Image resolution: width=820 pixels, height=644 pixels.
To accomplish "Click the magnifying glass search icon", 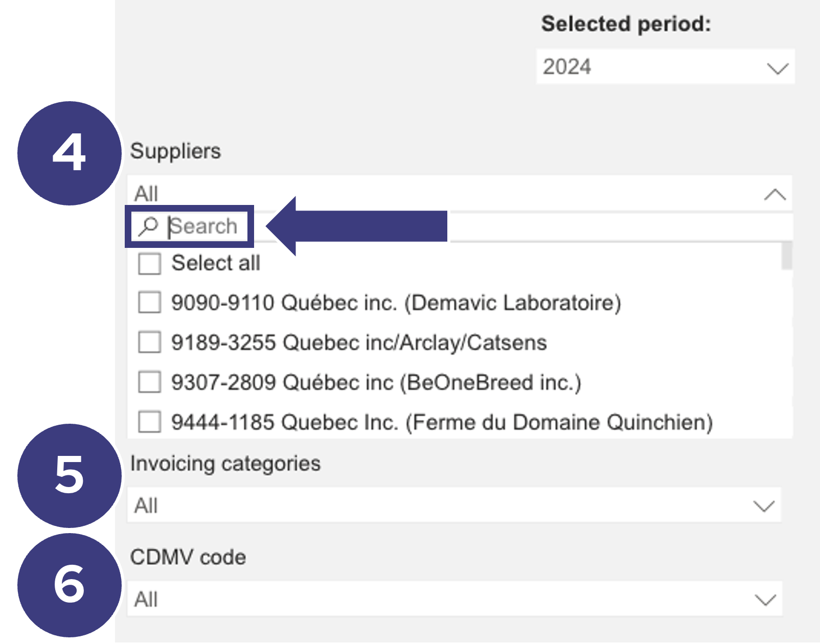I will 148,226.
